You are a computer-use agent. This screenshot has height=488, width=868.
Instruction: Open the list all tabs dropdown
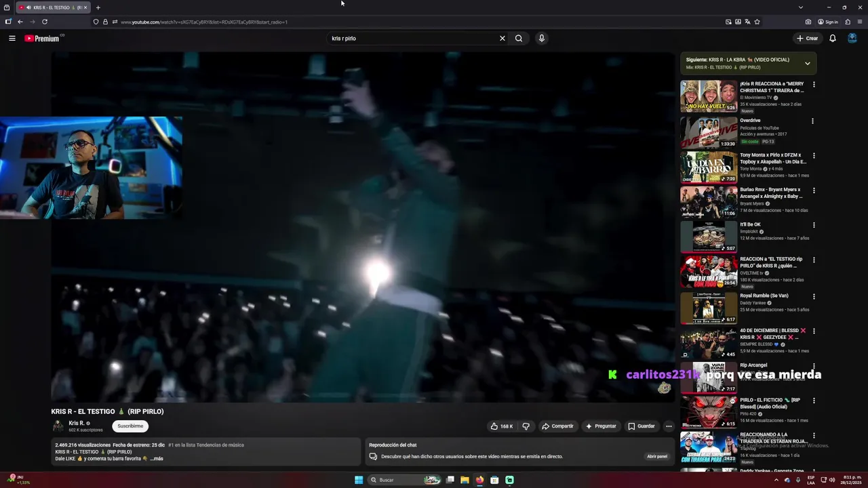[x=800, y=7]
